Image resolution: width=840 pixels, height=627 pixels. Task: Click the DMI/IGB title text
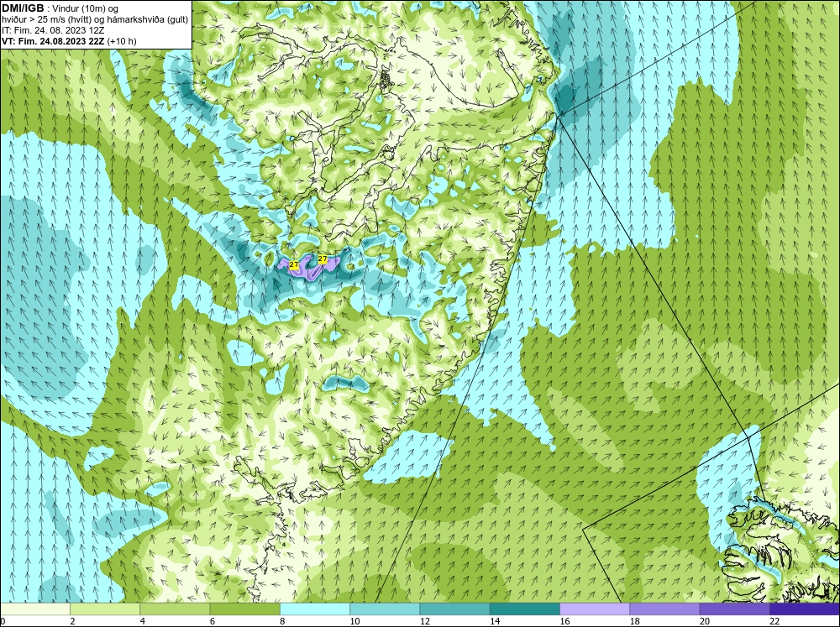point(23,8)
